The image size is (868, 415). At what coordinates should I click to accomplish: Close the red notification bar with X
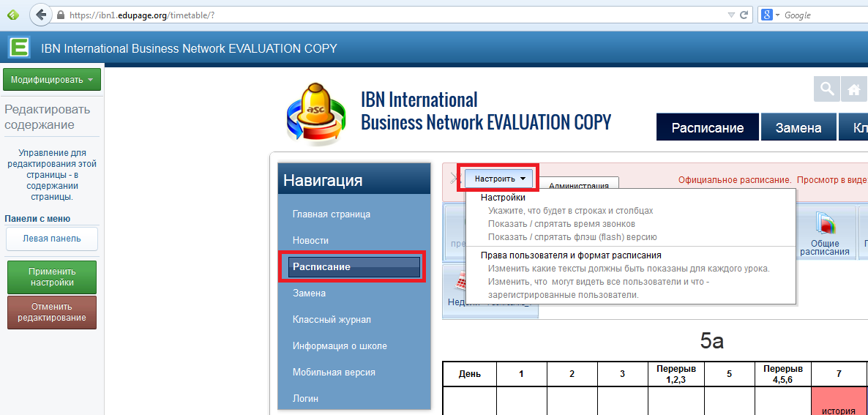coord(455,178)
